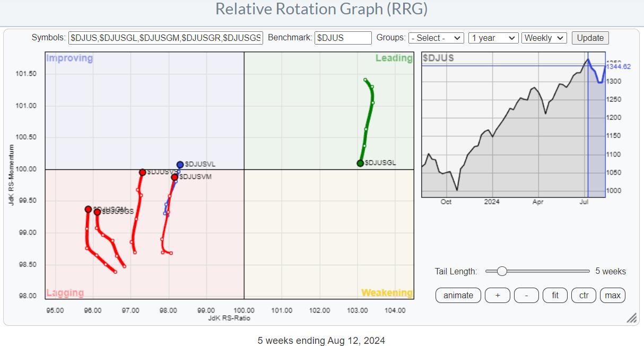Viewport: 644px width, 346px height.
Task: Open the Groups select dropdown
Action: (x=436, y=38)
